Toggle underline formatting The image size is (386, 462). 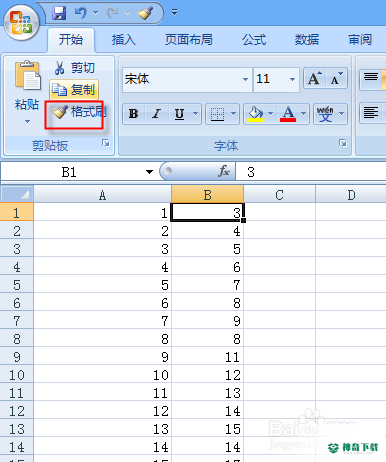(x=179, y=114)
